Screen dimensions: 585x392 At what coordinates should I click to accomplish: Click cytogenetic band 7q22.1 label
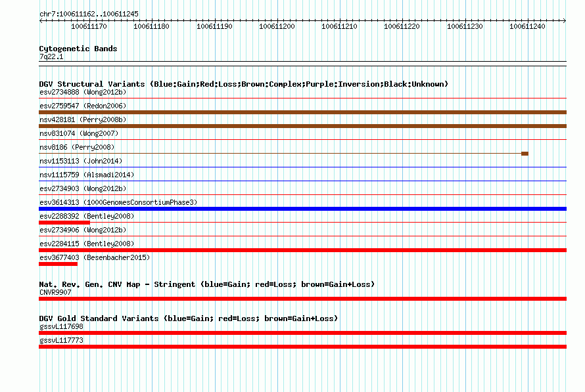click(51, 56)
